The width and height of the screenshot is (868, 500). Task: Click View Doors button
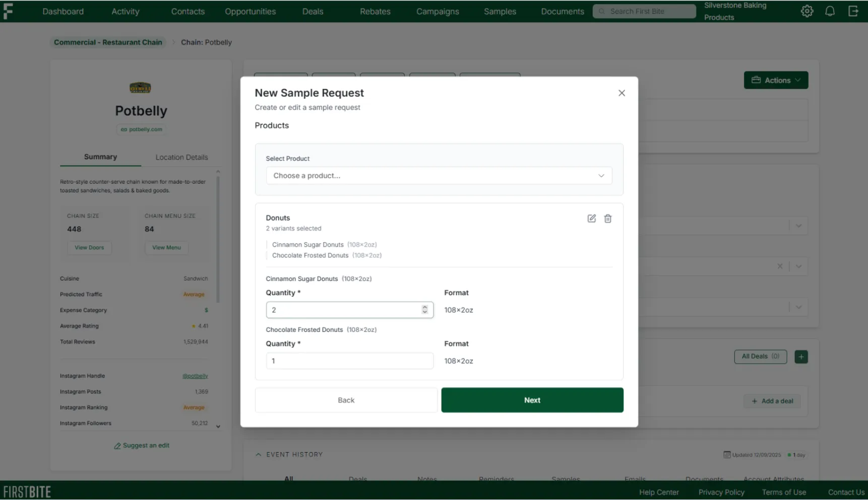pyautogui.click(x=89, y=248)
